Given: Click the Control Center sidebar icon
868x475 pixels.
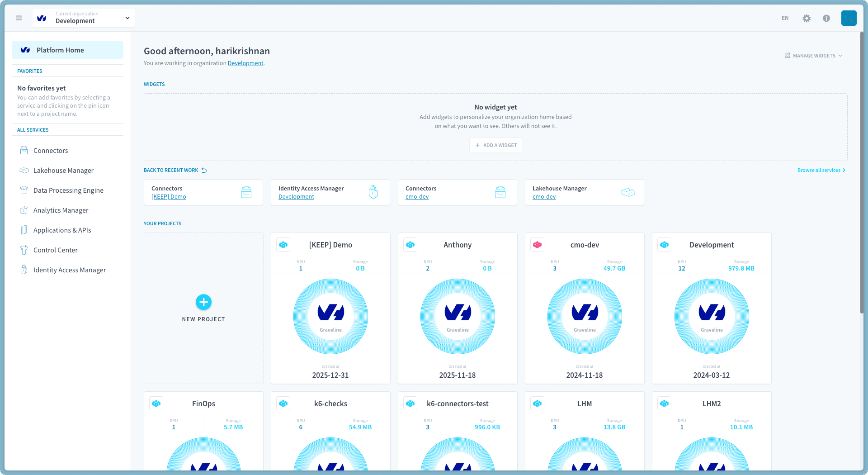Looking at the screenshot, I should tap(24, 250).
